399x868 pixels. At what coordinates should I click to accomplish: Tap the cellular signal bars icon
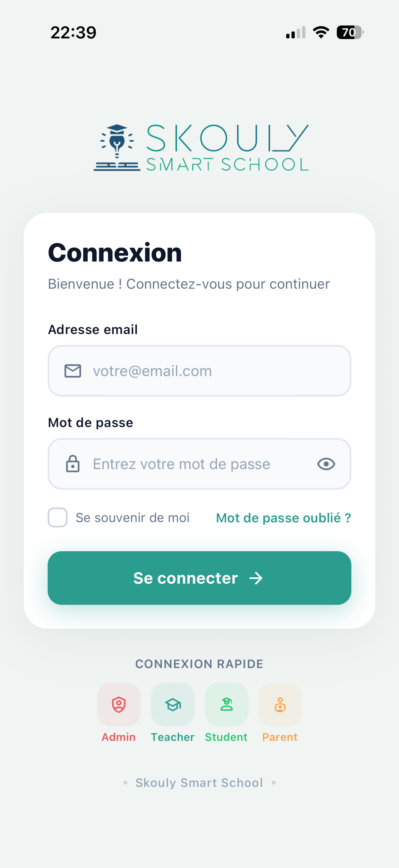tap(296, 33)
